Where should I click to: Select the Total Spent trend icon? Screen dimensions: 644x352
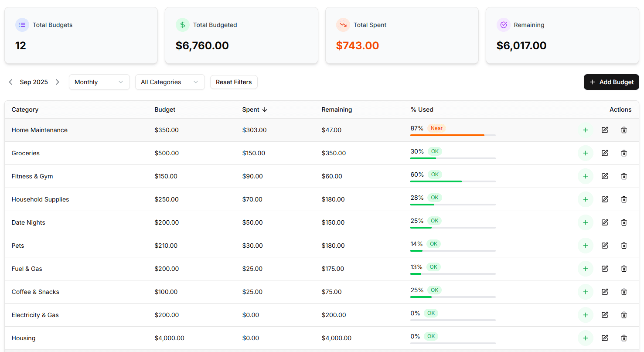(343, 25)
